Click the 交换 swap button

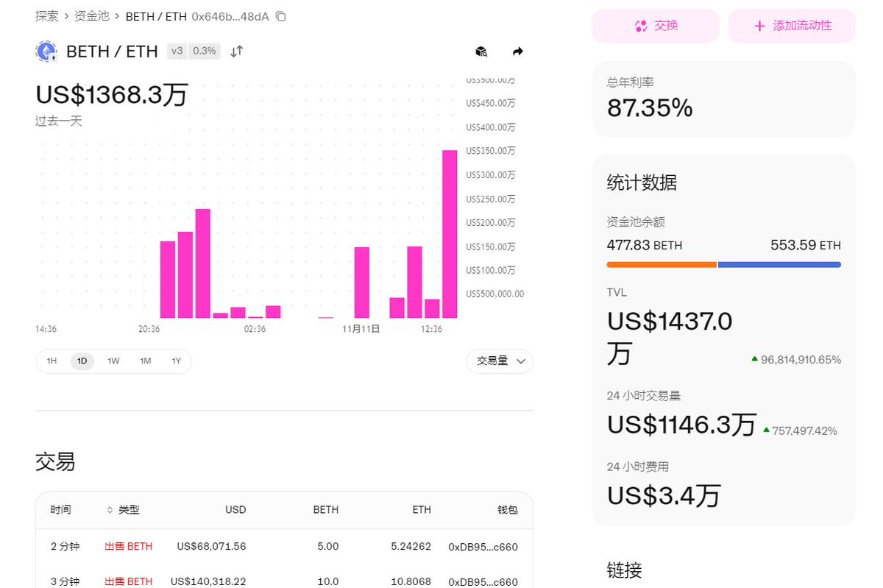click(x=656, y=26)
